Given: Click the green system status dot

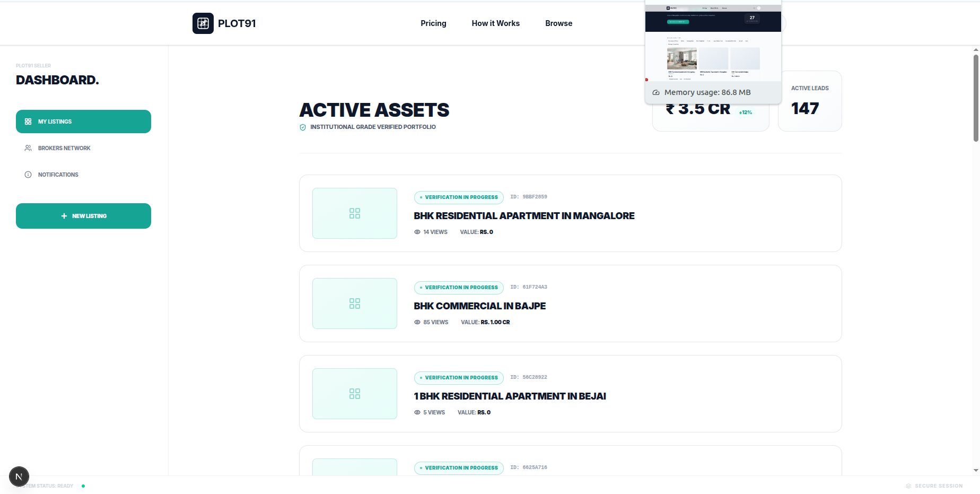Looking at the screenshot, I should [83, 486].
